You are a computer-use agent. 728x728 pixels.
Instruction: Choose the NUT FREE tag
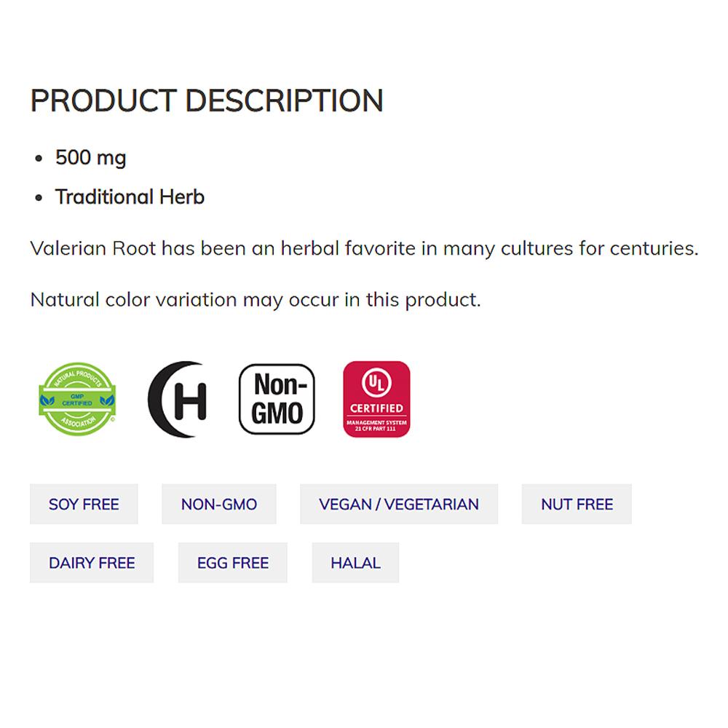pyautogui.click(x=577, y=504)
